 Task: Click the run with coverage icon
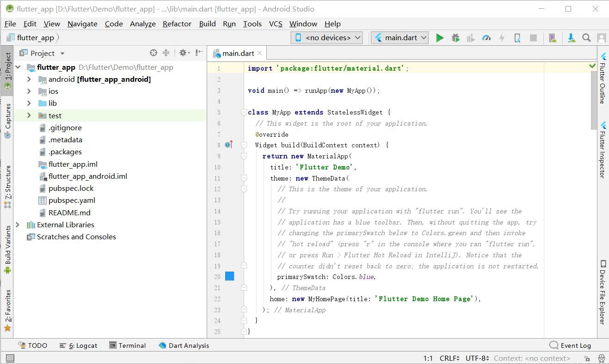(471, 38)
